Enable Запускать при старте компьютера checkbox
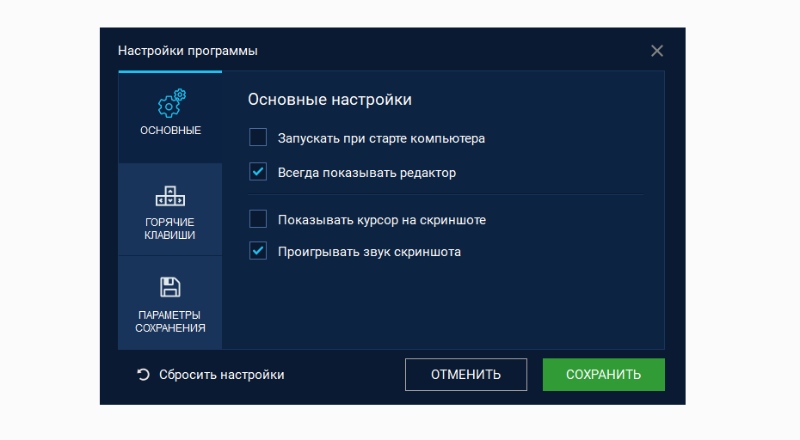This screenshot has width=800, height=440. [258, 137]
